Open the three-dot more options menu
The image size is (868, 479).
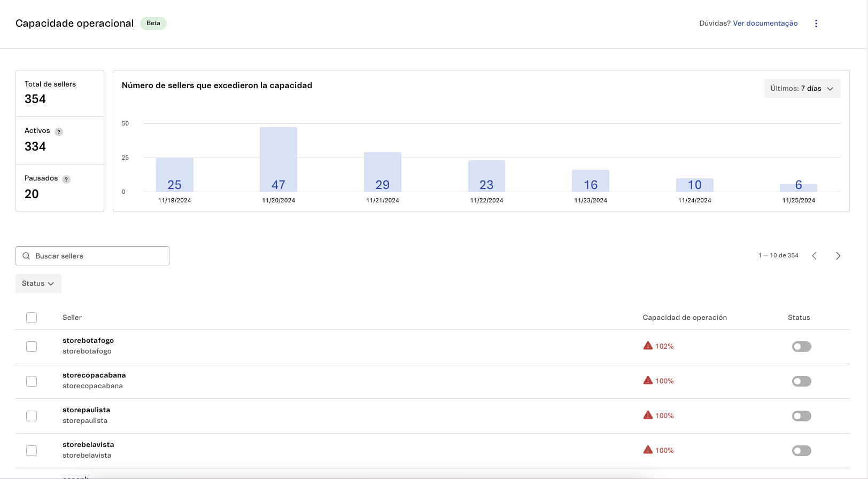816,23
